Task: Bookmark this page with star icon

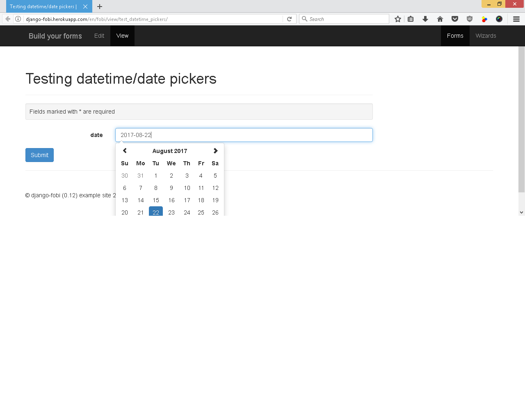Action: click(x=397, y=19)
